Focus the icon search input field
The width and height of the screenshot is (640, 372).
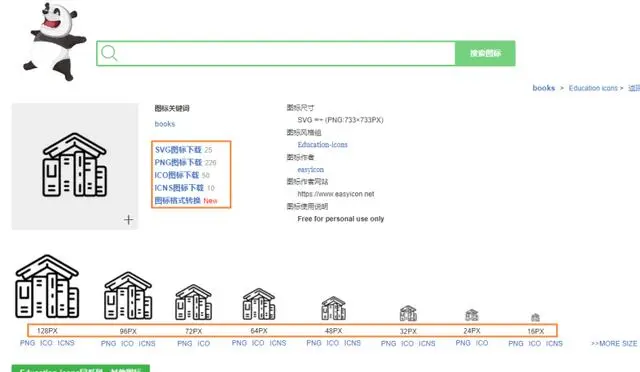pyautogui.click(x=276, y=53)
